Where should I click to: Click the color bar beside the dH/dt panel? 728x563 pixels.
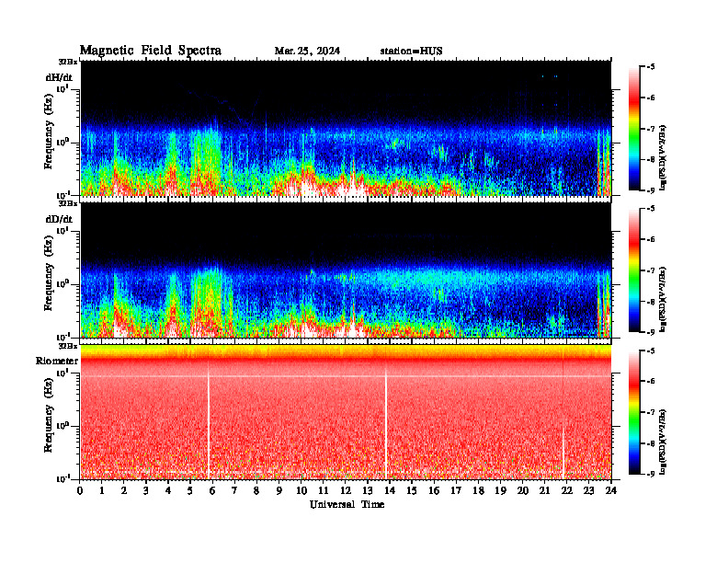coord(634,129)
